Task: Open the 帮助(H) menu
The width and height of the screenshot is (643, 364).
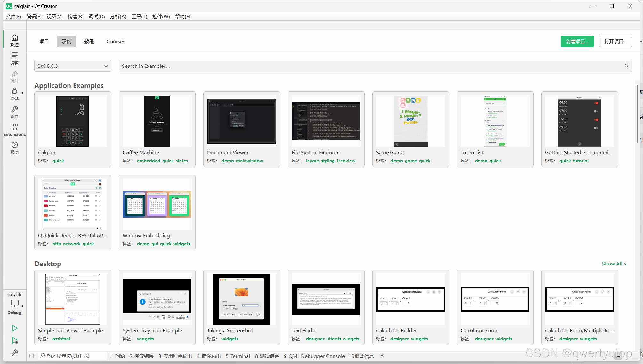Action: [183, 16]
